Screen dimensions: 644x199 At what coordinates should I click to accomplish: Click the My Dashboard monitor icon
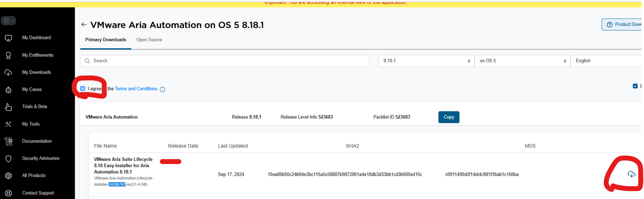tap(8, 38)
